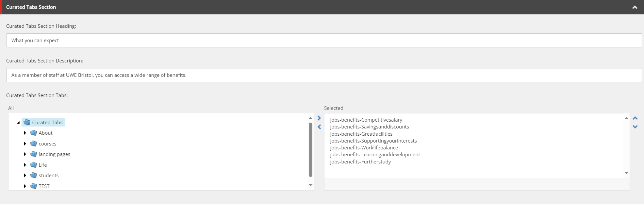644x204 pixels.
Task: Expand the landing pages folder arrow
Action: click(25, 154)
